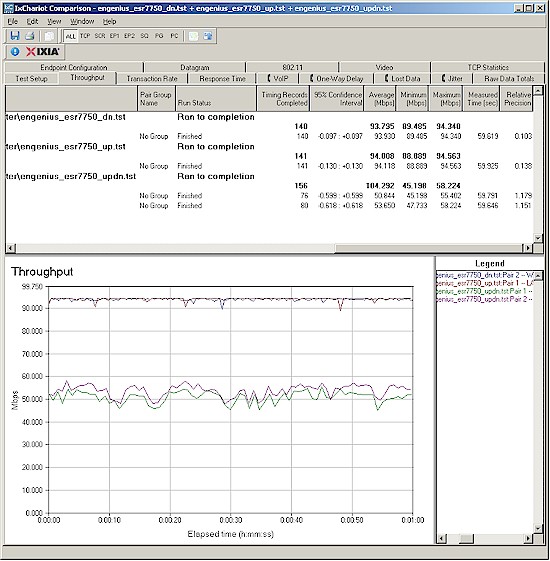Click the table scroll-left arrow
550x561 pixels.
10,248
